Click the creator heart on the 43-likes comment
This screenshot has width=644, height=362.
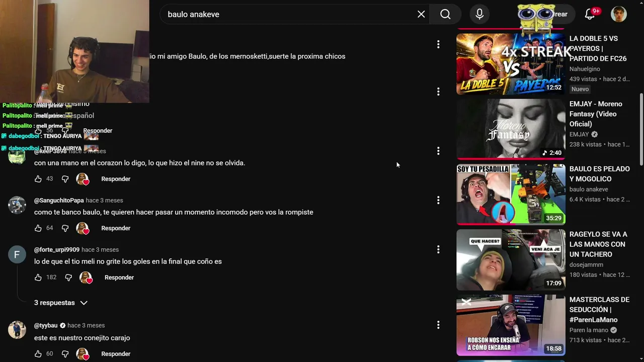(83, 179)
